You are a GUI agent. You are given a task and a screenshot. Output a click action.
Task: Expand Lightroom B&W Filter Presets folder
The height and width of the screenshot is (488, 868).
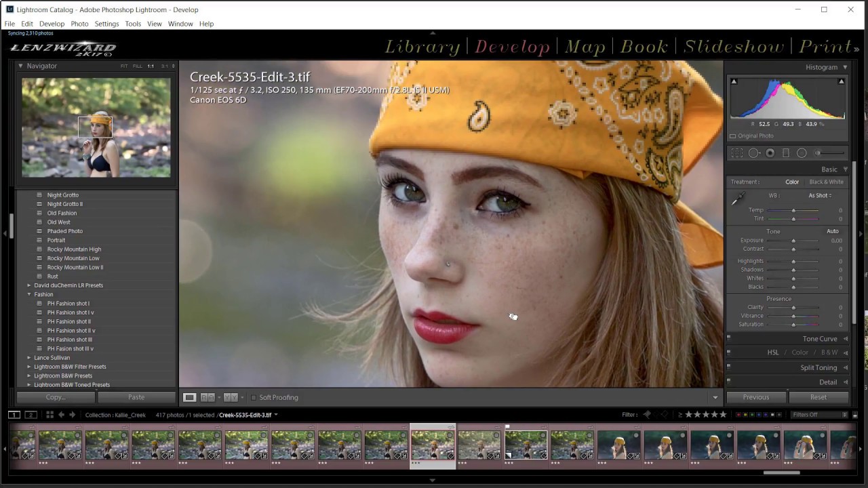point(29,367)
